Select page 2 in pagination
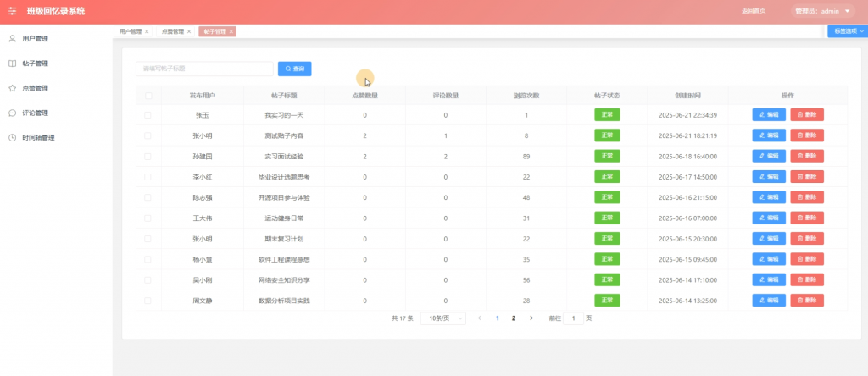 click(514, 318)
